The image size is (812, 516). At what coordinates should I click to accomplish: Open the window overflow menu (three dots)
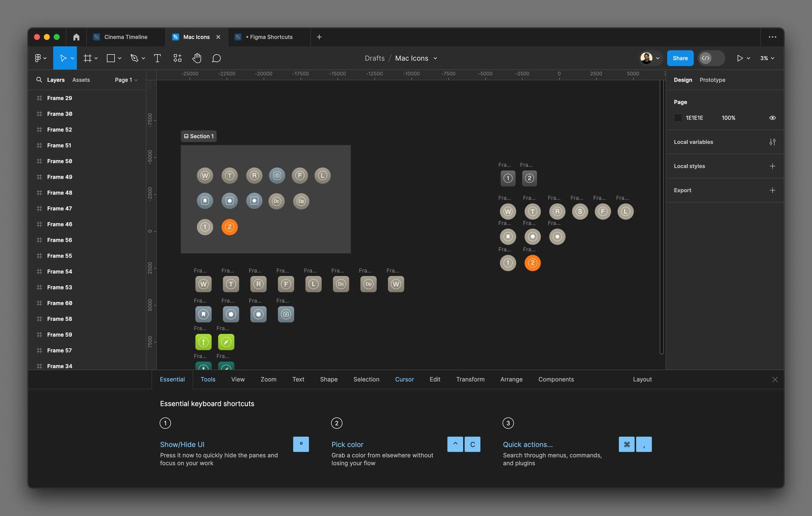click(772, 37)
